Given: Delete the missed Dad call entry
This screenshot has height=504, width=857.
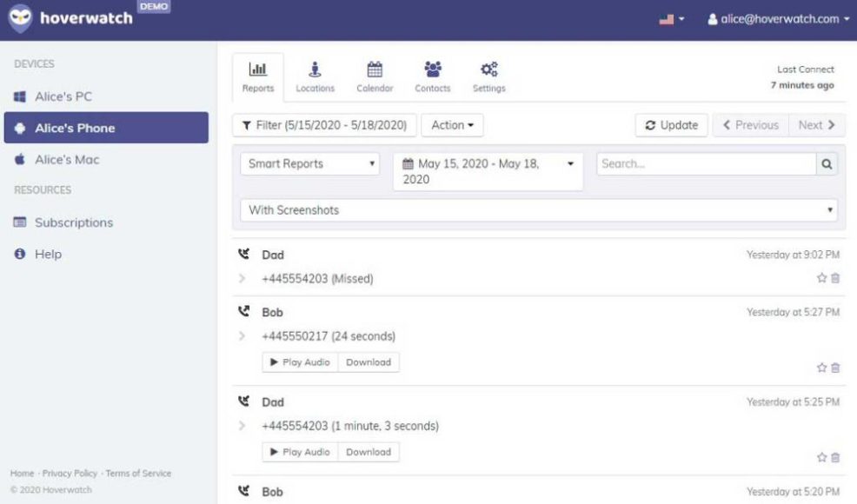Looking at the screenshot, I should tap(835, 278).
